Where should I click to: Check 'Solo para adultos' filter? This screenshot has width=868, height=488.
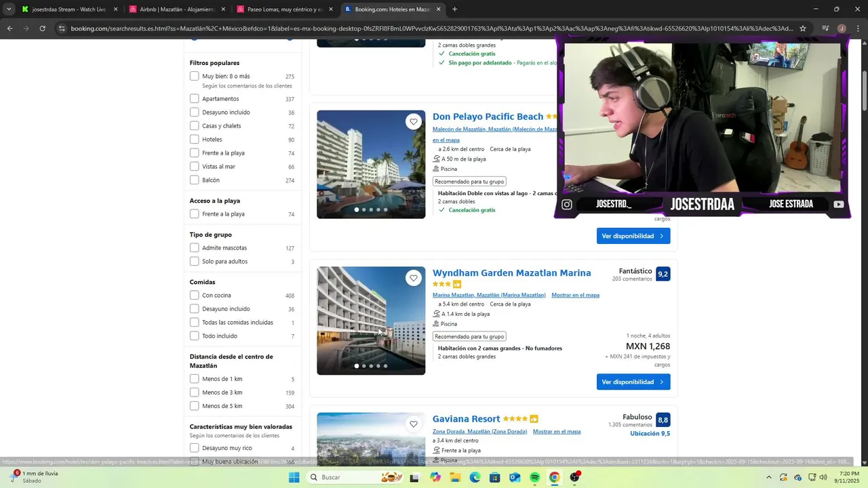[x=195, y=262]
